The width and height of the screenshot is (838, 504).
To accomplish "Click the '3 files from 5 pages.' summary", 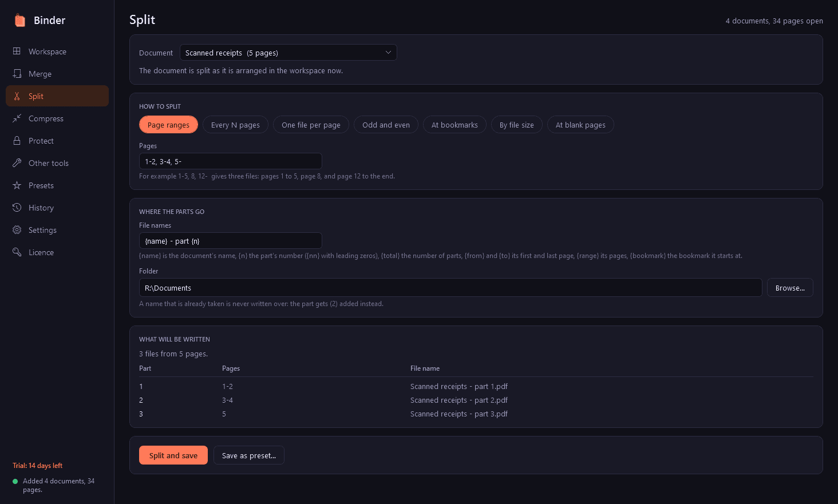I will 173,354.
